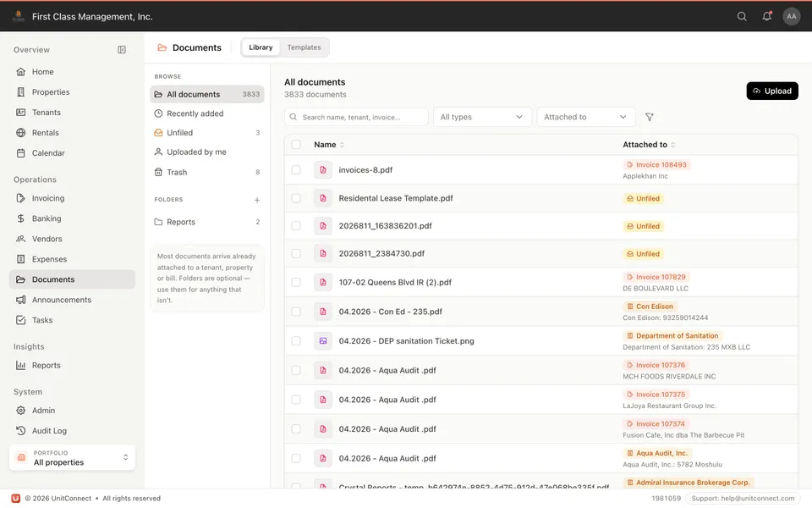The image size is (812, 508).
Task: Open Calendar in sidebar
Action: [x=72, y=153]
